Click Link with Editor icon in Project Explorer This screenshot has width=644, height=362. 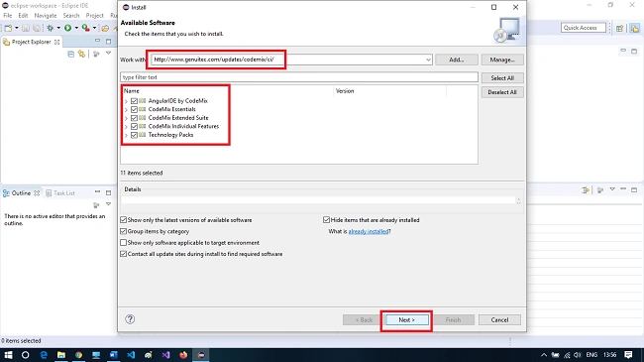(81, 54)
